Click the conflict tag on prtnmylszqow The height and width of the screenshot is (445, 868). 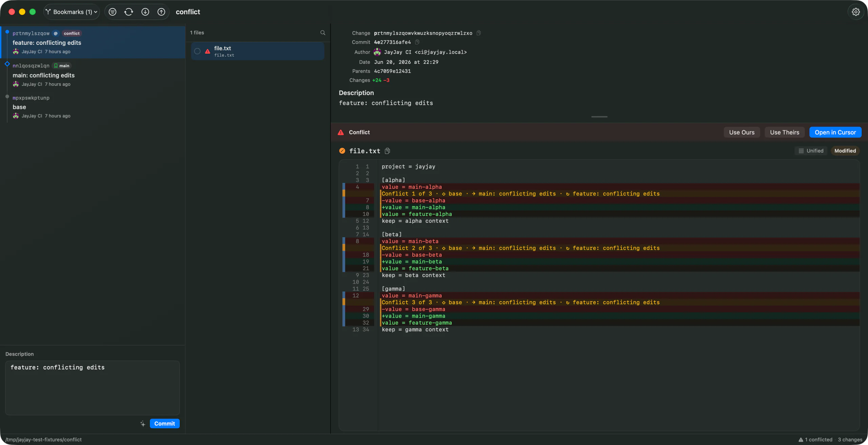[72, 33]
